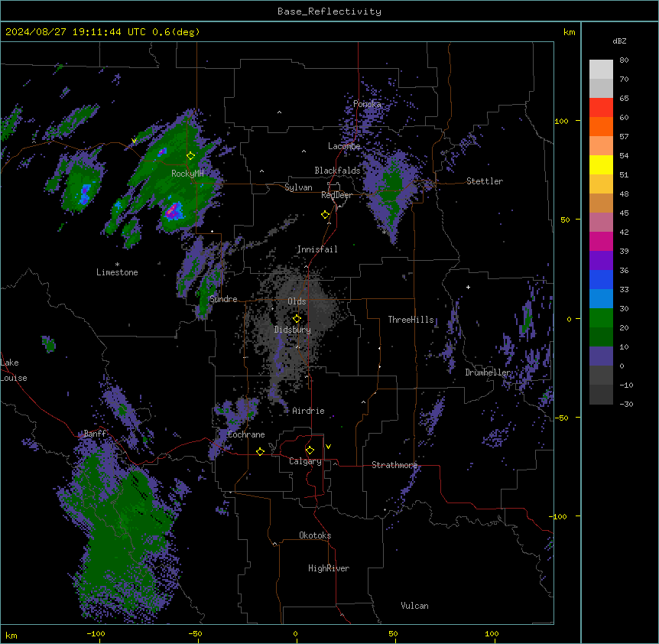Image resolution: width=659 pixels, height=644 pixels.
Task: Select the red 65-60 dBZ legend swatch
Action: [x=601, y=108]
